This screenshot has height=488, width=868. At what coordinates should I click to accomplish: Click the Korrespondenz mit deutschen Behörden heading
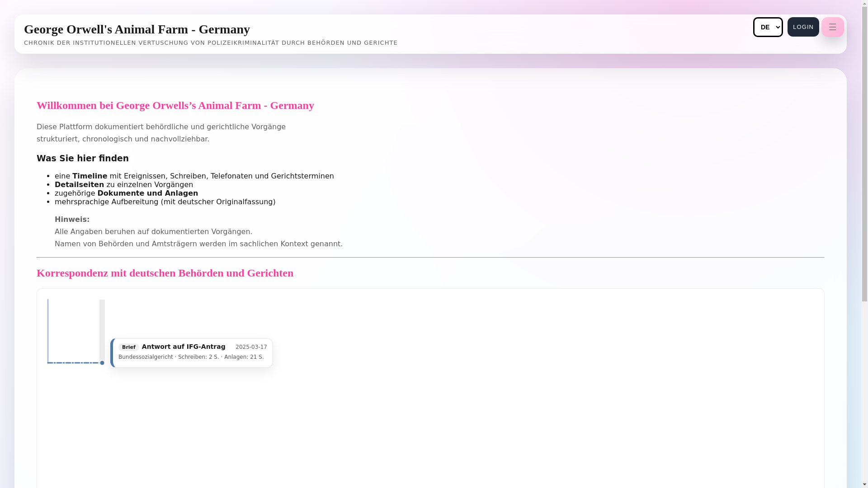click(165, 273)
